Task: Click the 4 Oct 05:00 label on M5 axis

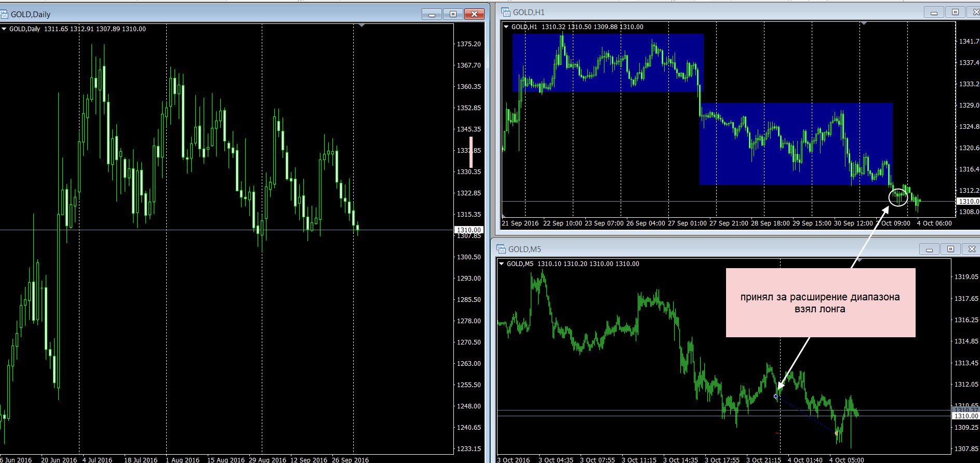Action: tap(847, 460)
